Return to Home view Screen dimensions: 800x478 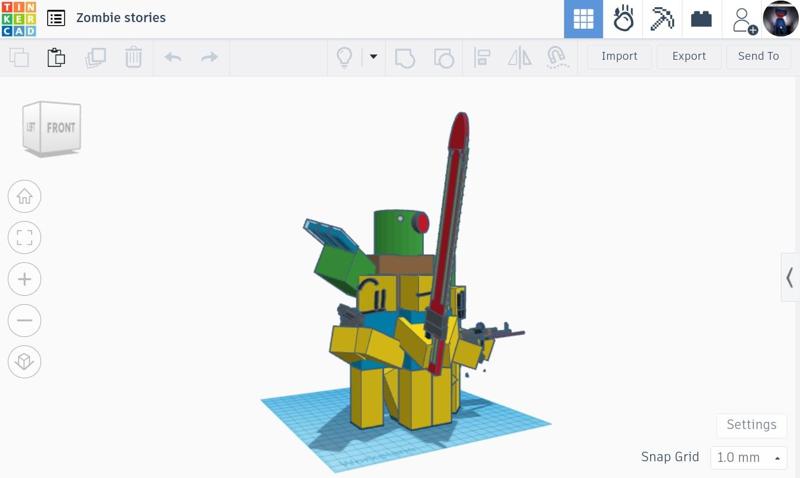24,196
